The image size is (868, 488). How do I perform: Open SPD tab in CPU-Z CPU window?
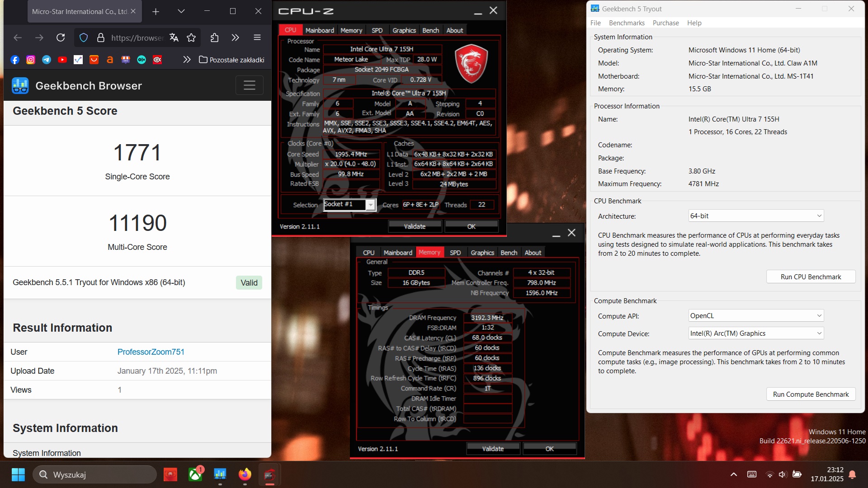[377, 30]
